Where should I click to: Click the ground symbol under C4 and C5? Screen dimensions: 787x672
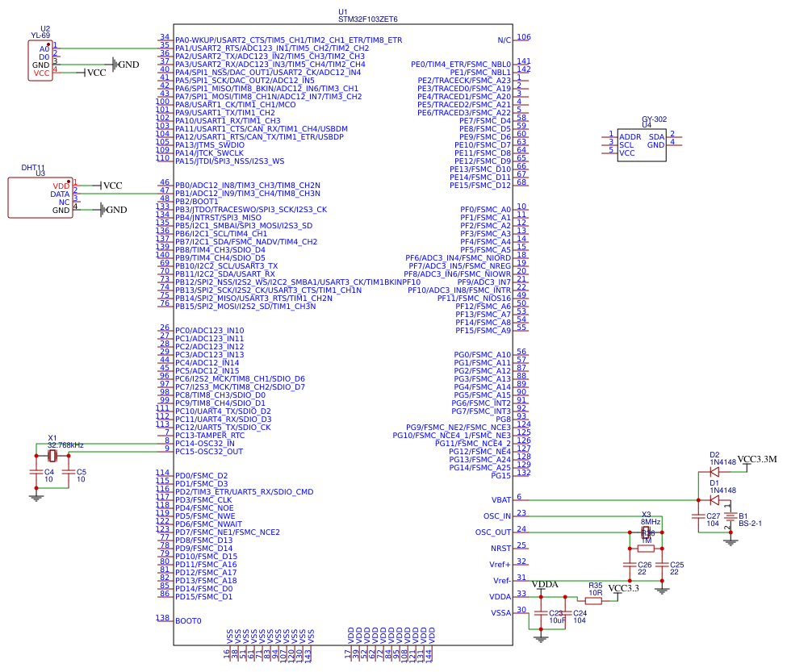[x=36, y=498]
